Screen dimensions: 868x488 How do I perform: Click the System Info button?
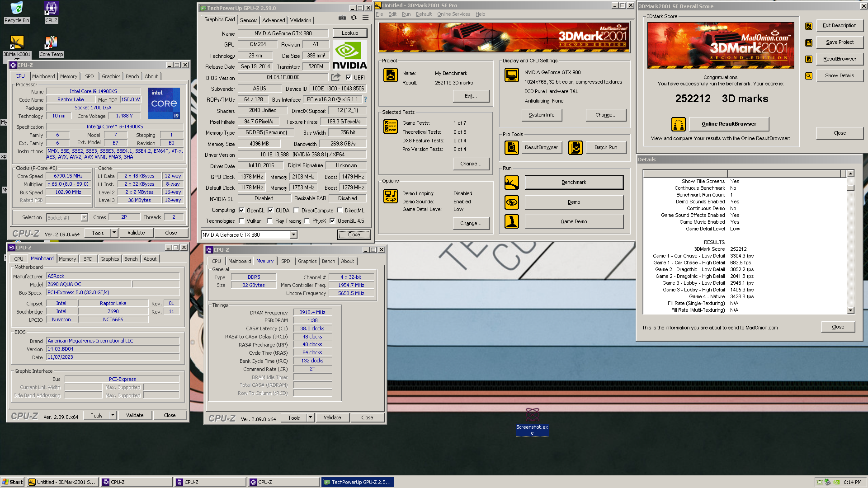click(x=541, y=115)
